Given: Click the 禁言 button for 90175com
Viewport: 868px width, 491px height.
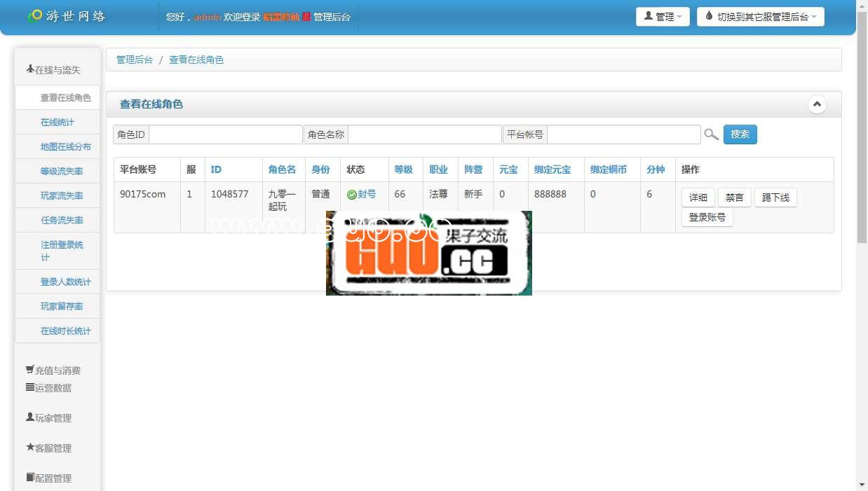Looking at the screenshot, I should click(735, 198).
